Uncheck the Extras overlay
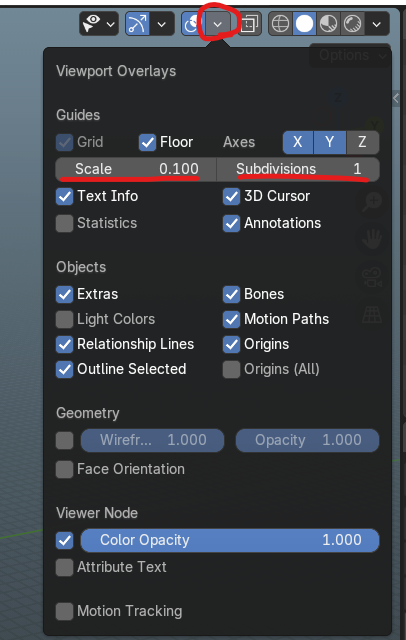406x640 pixels. coord(64,294)
